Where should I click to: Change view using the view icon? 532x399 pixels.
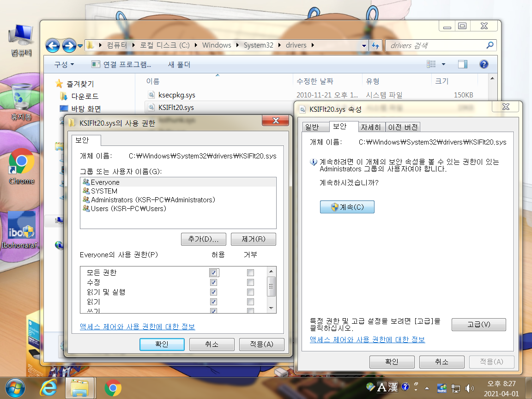point(431,64)
